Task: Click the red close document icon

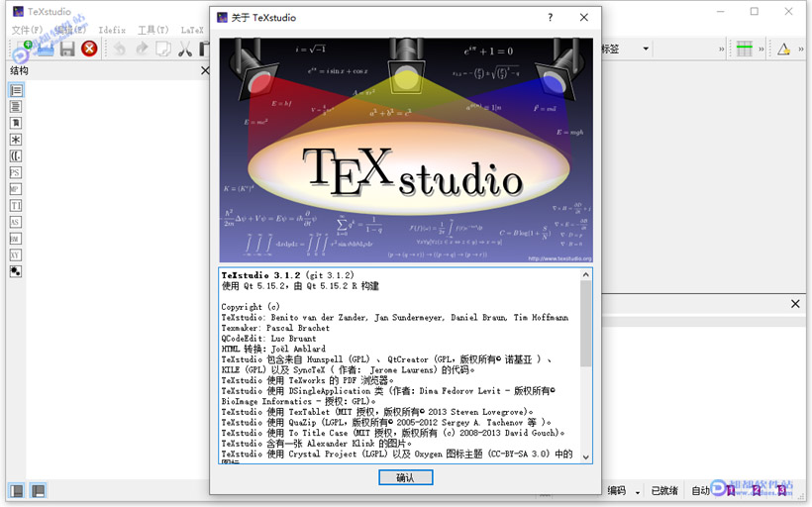Action: 89,50
